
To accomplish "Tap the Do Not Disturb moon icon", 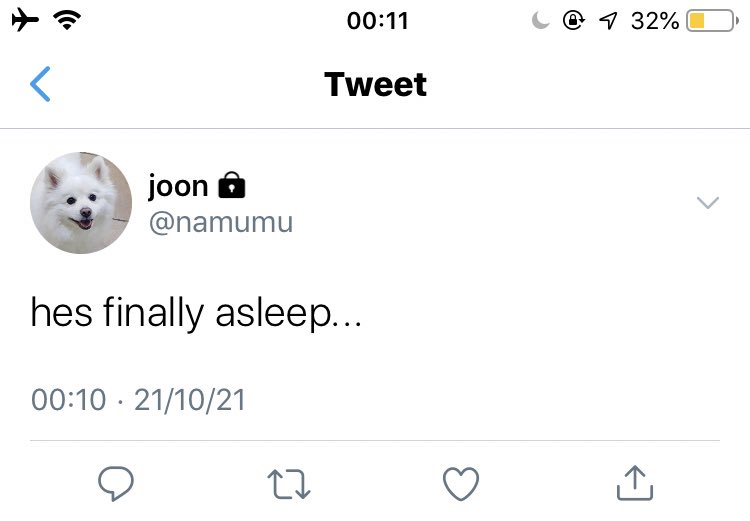I will point(540,21).
